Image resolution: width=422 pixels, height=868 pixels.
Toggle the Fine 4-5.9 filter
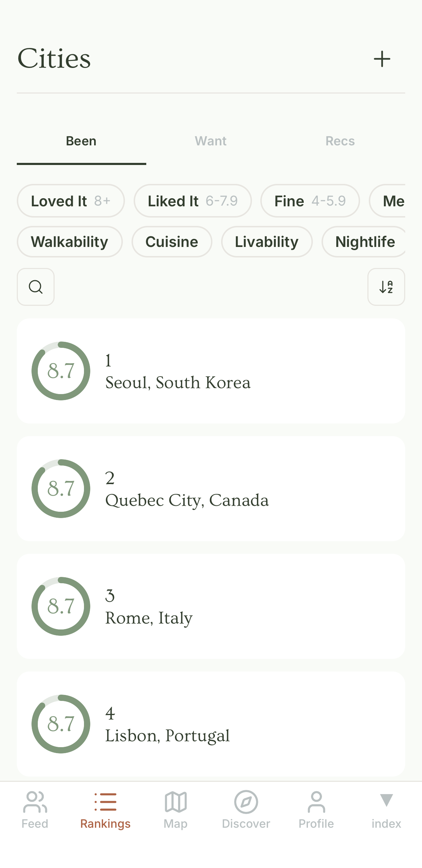(x=310, y=201)
